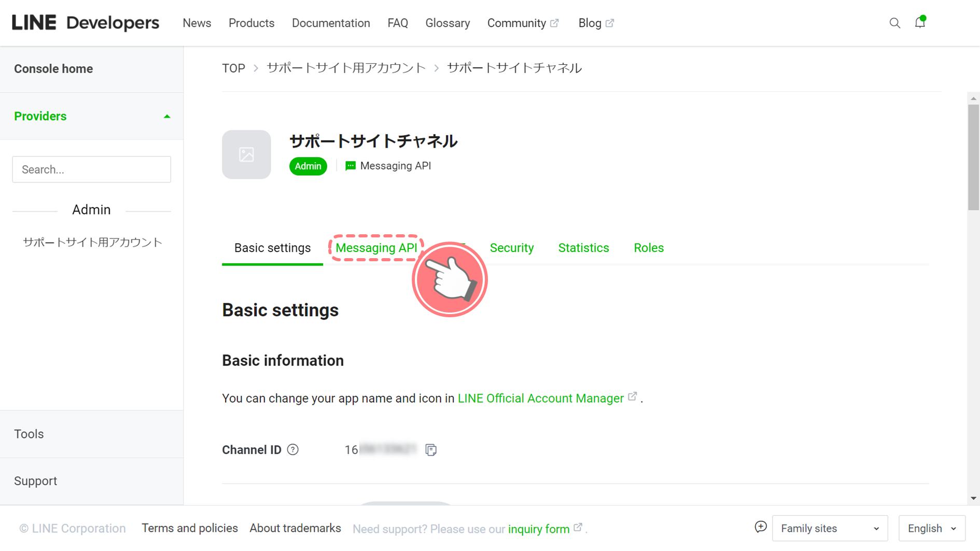Open About trademarks

(295, 528)
